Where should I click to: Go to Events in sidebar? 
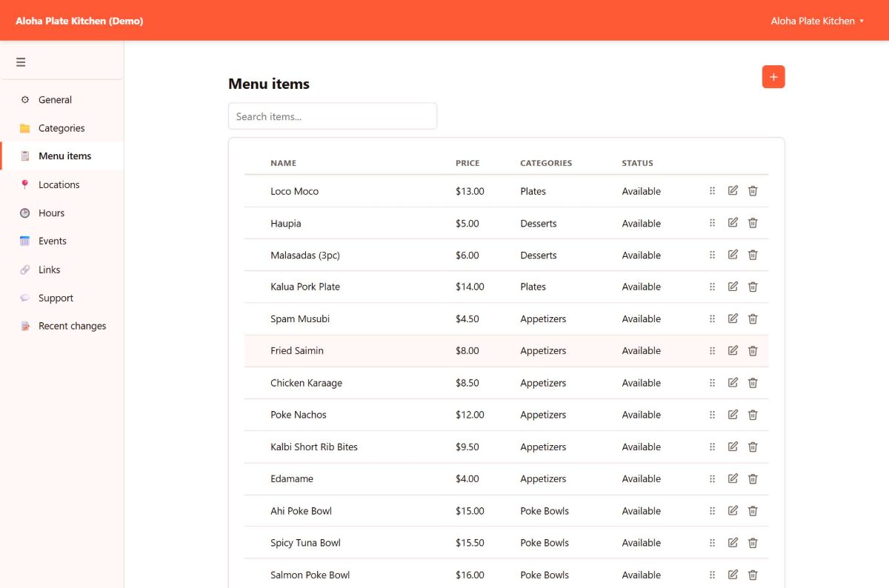62,241
